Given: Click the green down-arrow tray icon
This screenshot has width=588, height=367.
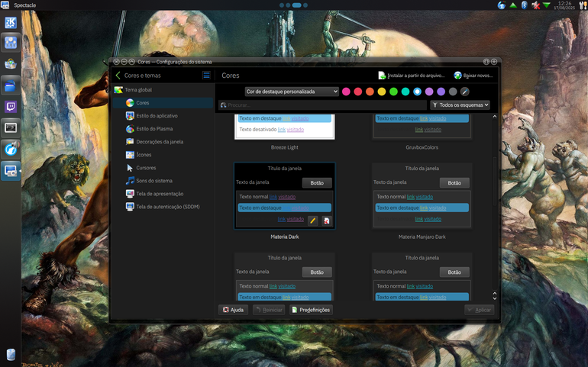Looking at the screenshot, I should pos(547,5).
